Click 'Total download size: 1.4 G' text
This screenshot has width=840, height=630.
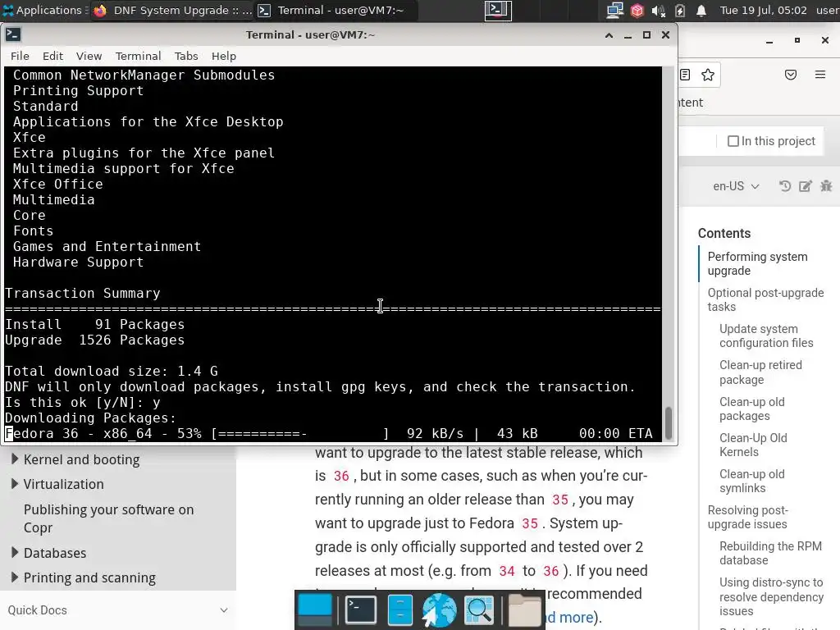pos(112,372)
